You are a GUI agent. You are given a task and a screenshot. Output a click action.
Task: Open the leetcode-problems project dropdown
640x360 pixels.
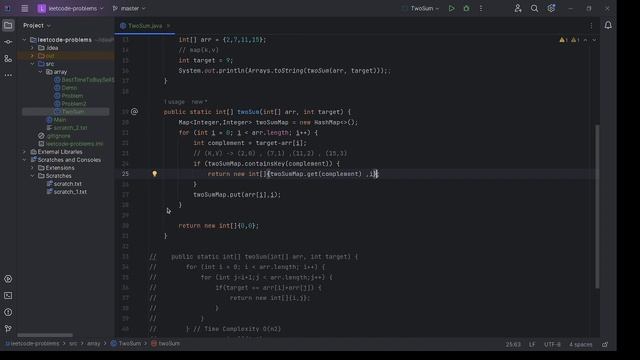[x=71, y=8]
